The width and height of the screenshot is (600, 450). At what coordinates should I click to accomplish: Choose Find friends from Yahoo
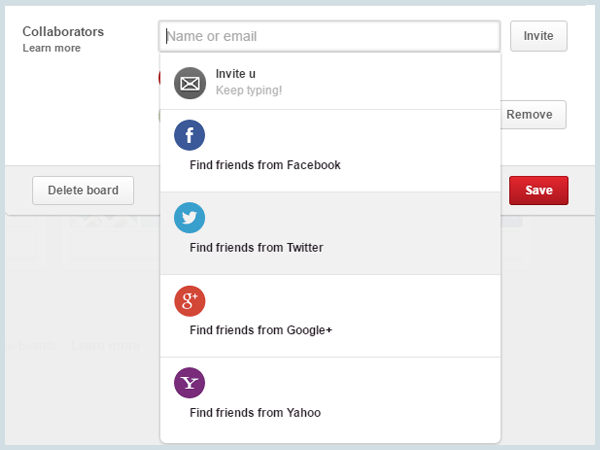[x=330, y=400]
